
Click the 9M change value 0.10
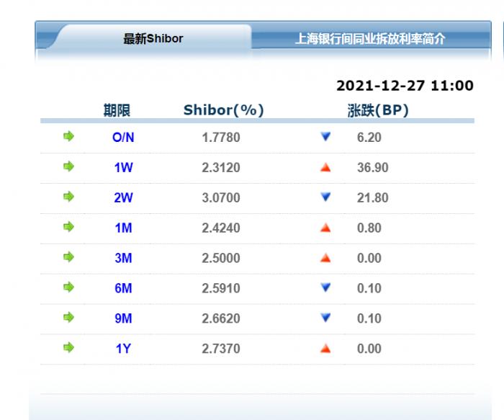click(x=369, y=318)
